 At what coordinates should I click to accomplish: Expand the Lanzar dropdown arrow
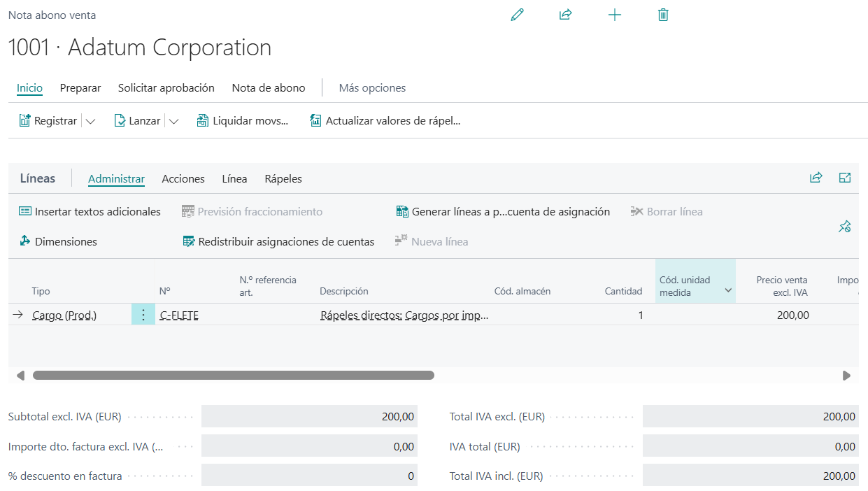pyautogui.click(x=173, y=121)
